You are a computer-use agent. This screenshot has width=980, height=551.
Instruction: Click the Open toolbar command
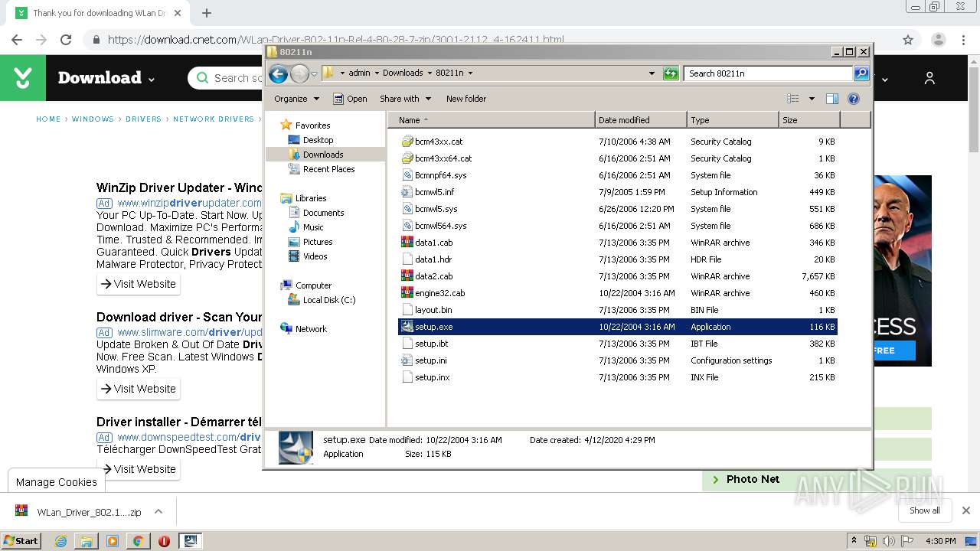point(350,99)
